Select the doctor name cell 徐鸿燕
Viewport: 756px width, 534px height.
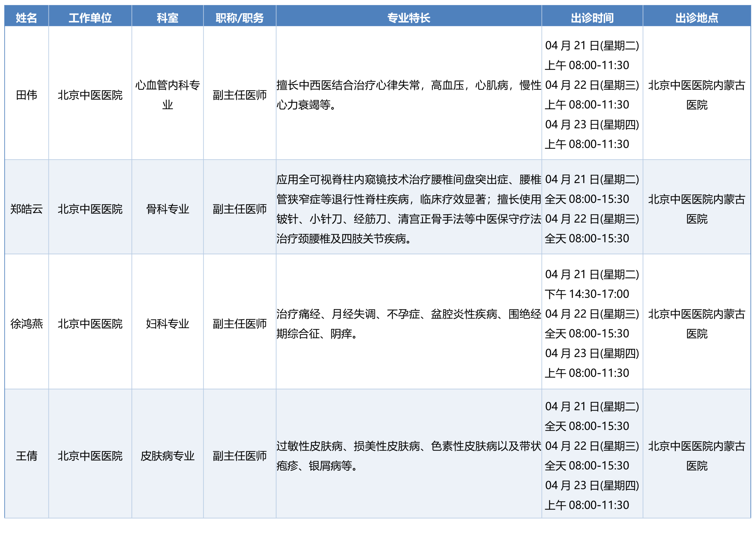[x=26, y=324]
